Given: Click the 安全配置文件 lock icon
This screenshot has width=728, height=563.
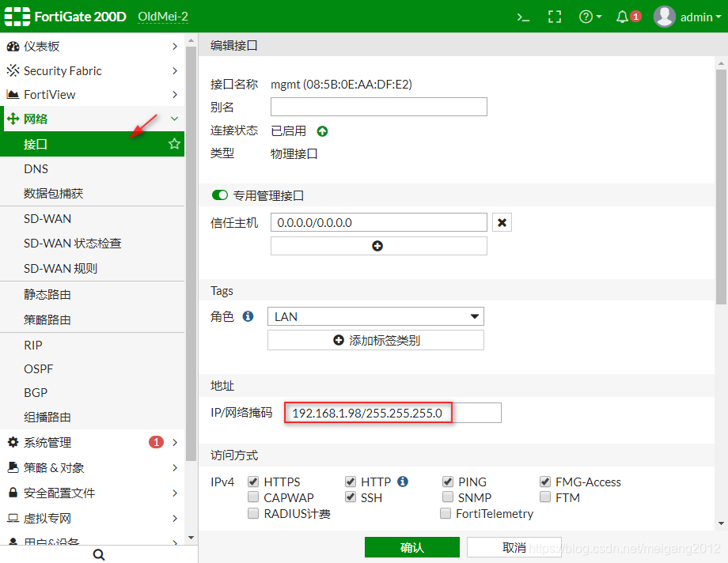Looking at the screenshot, I should 13,493.
